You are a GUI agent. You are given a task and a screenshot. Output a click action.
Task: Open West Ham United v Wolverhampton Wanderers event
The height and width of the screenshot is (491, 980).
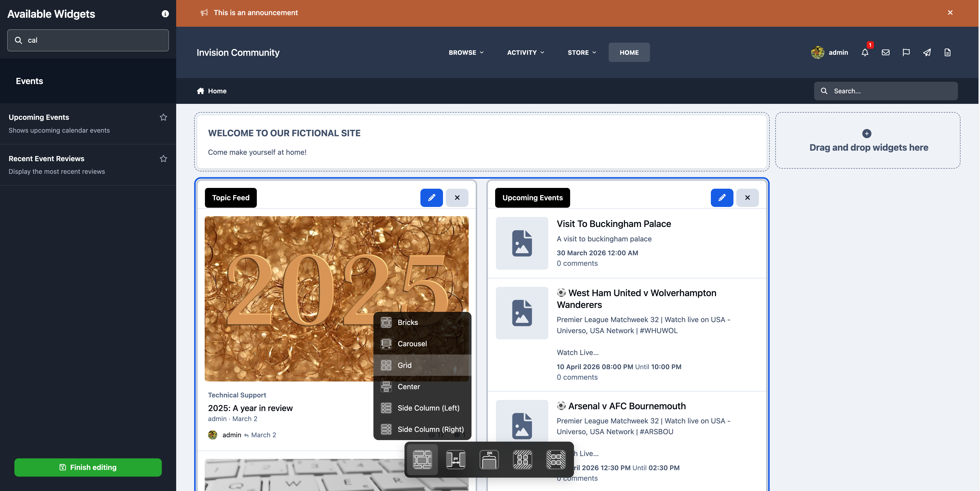636,299
